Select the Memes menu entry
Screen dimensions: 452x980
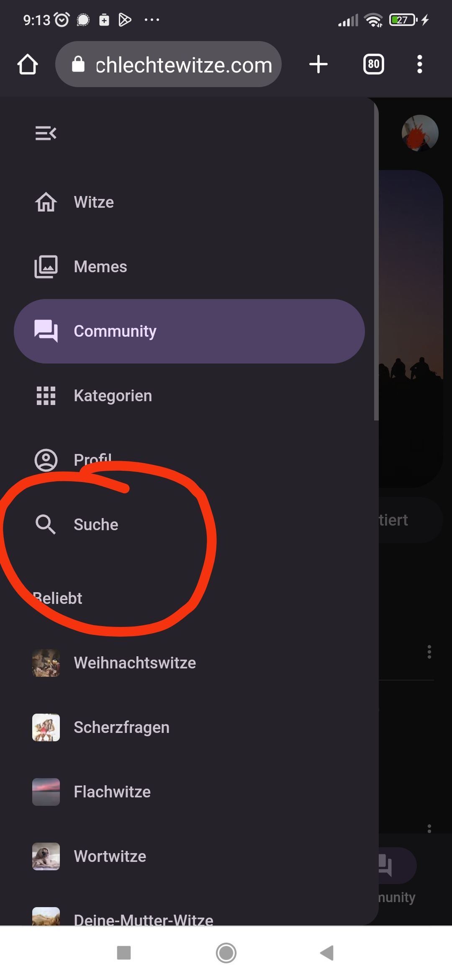pyautogui.click(x=100, y=267)
